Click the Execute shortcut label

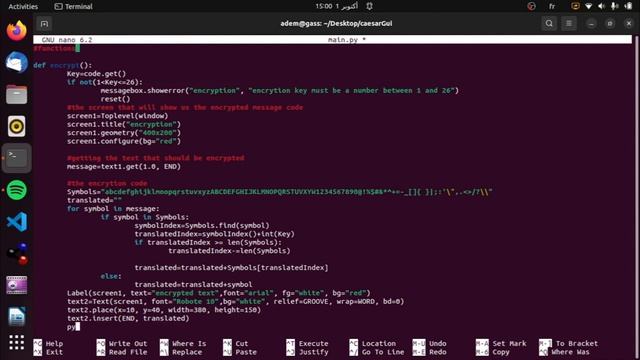[x=313, y=344]
